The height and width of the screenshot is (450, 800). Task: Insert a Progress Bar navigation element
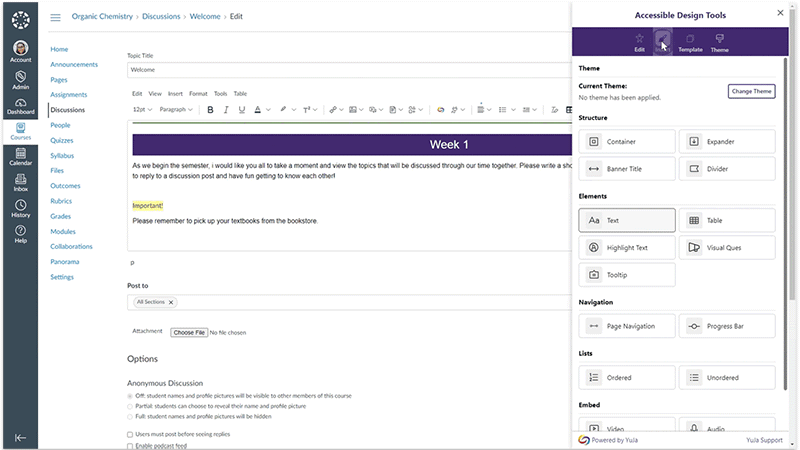[727, 326]
